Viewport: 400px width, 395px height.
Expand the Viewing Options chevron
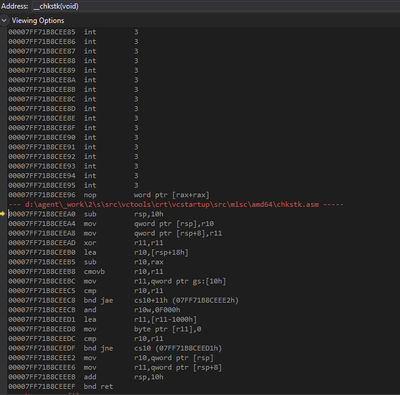coord(4,21)
